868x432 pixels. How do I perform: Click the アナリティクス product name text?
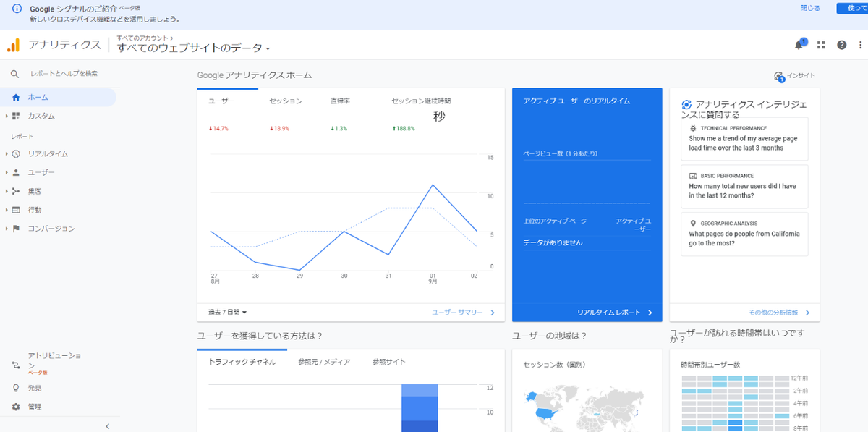tap(64, 45)
